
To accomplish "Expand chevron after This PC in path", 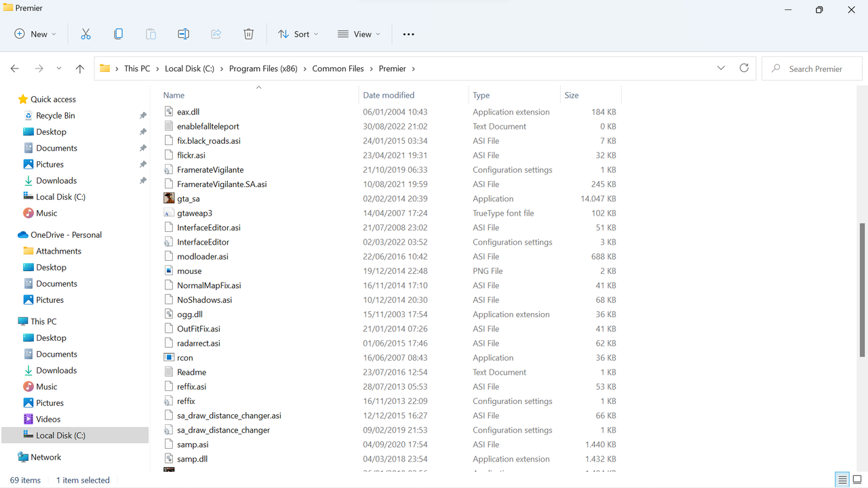I will point(157,68).
